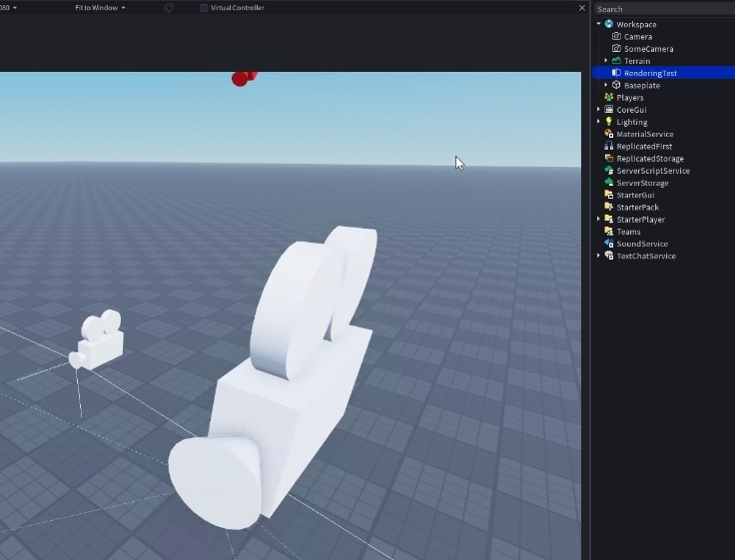This screenshot has height=560, width=735.
Task: Select the Camera row in Explorer
Action: click(664, 37)
